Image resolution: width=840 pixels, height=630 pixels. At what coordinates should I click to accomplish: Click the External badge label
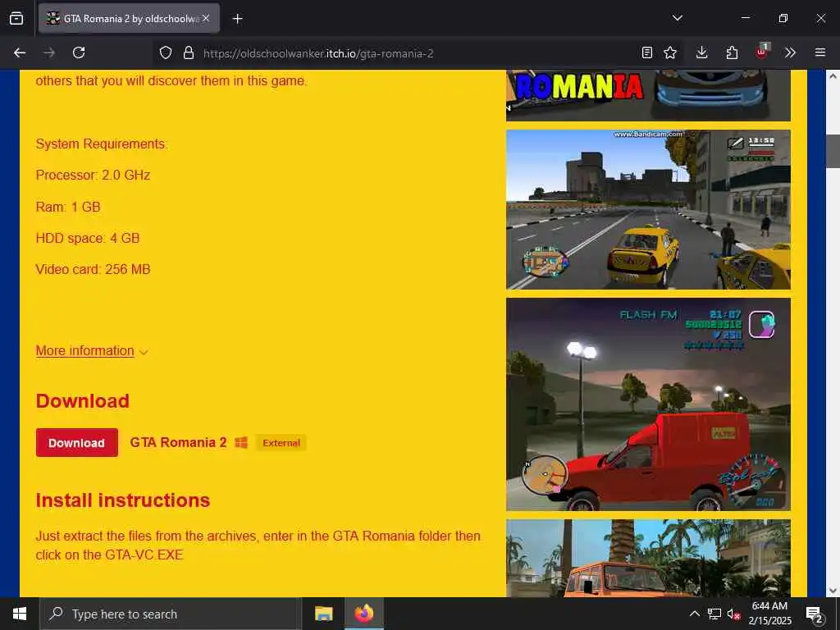281,443
